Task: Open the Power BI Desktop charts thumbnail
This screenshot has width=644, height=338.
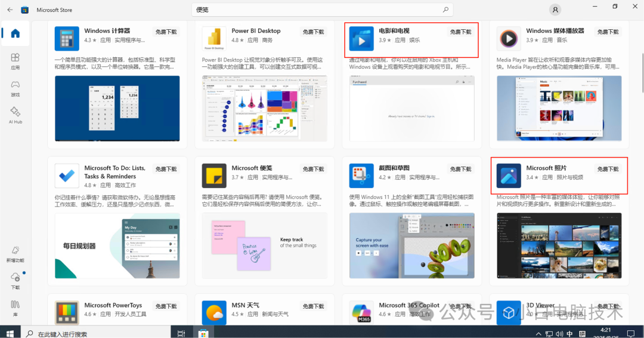Action: (x=265, y=109)
